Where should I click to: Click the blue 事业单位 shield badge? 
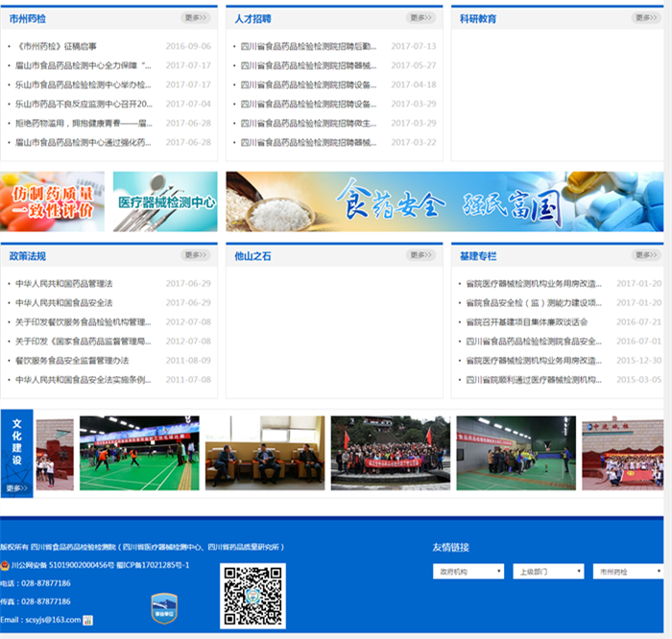point(164,608)
